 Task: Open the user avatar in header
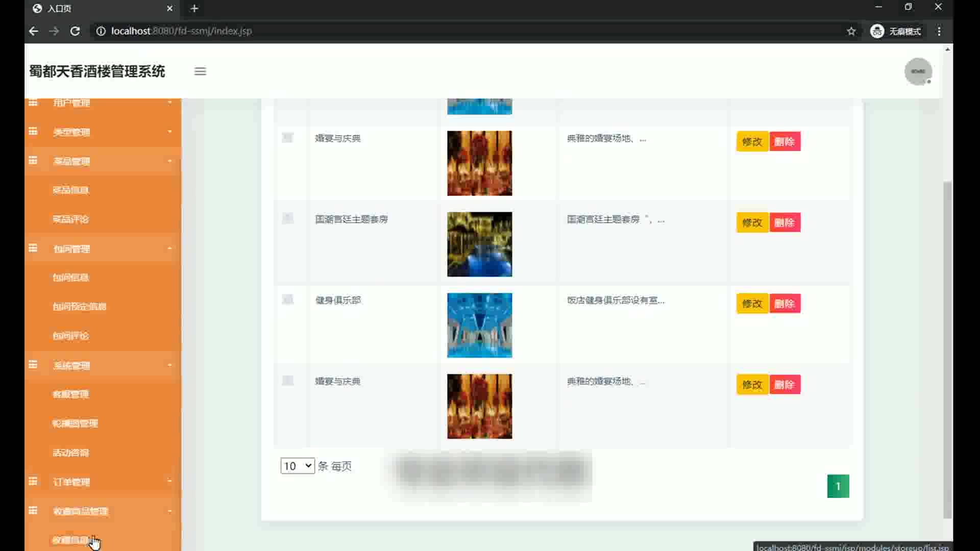(x=918, y=71)
